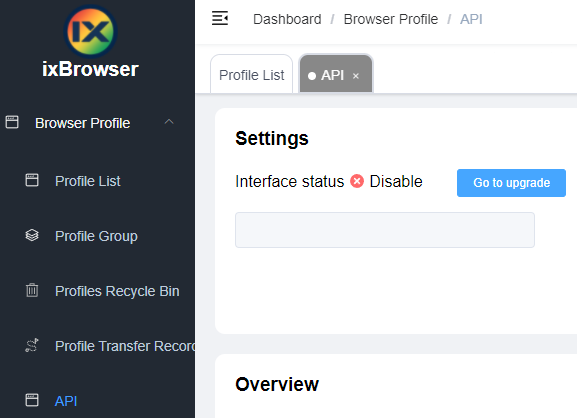
Task: Click the Profile List sidebar icon
Action: pyautogui.click(x=32, y=180)
